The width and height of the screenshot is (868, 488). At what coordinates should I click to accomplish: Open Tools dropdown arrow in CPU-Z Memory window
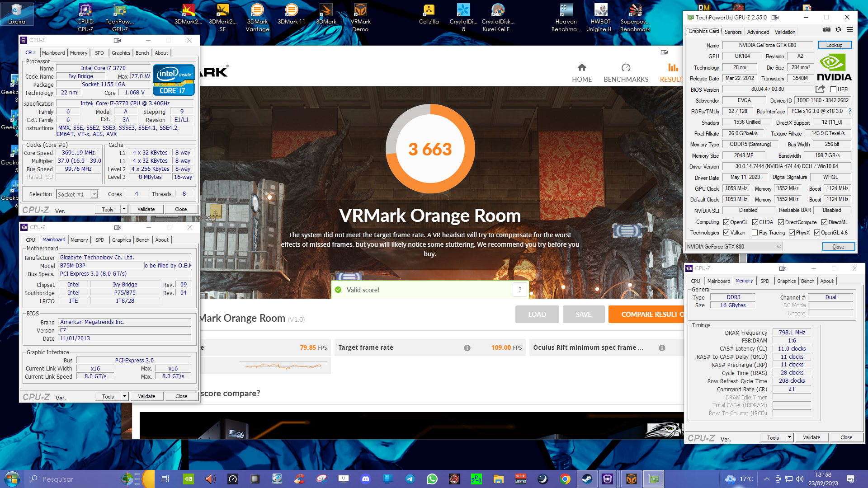[x=790, y=437]
